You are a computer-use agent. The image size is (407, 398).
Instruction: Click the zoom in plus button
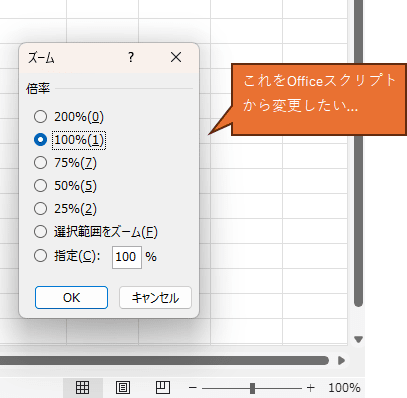coord(311,388)
